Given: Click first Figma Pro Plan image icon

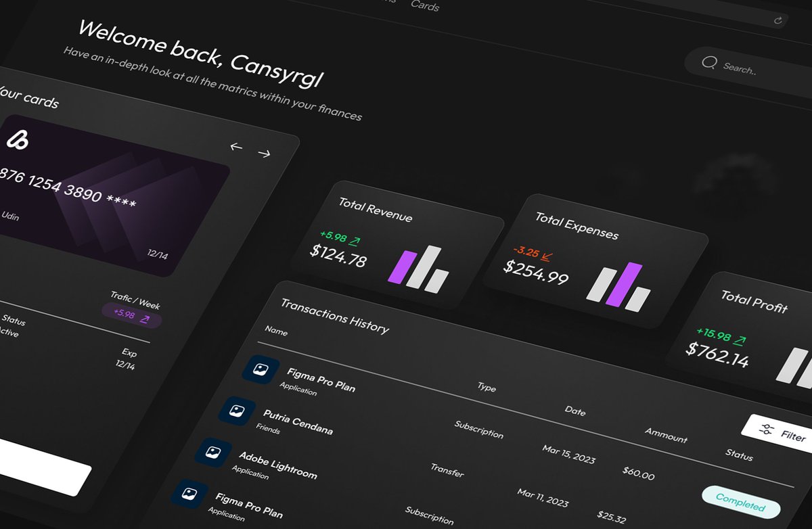Looking at the screenshot, I should 261,369.
